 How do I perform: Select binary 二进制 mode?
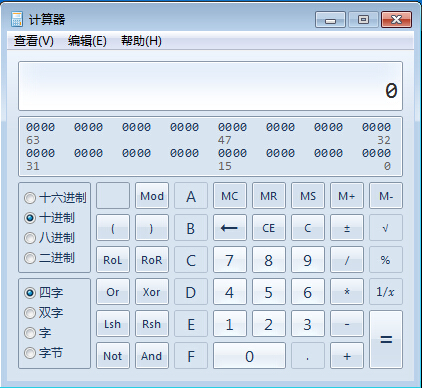(x=49, y=258)
